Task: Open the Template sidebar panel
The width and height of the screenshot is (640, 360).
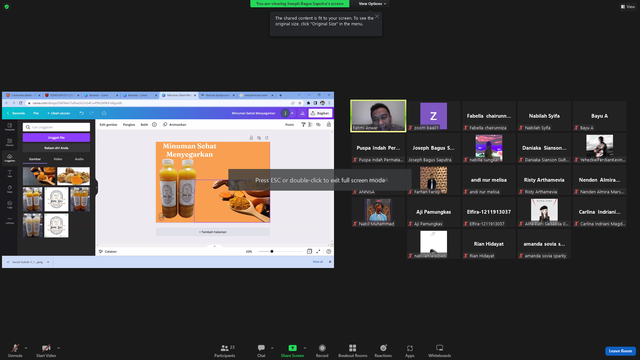Action: coord(9,127)
